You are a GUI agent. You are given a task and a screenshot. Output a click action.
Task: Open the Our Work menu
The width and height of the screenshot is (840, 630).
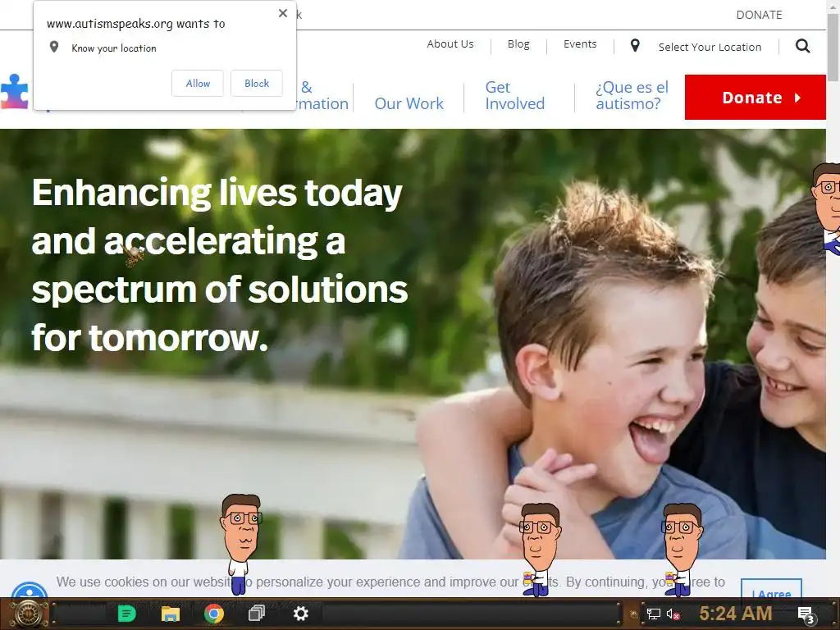409,103
